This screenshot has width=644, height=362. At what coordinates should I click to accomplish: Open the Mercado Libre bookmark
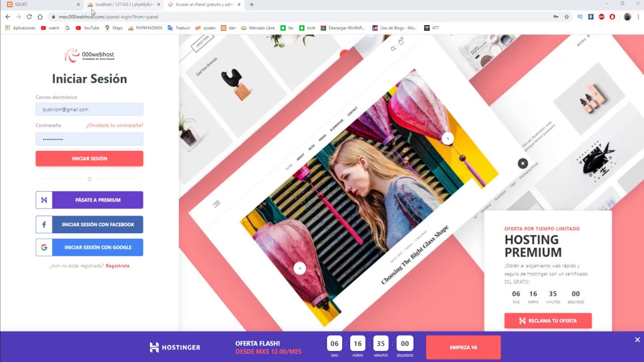[258, 28]
